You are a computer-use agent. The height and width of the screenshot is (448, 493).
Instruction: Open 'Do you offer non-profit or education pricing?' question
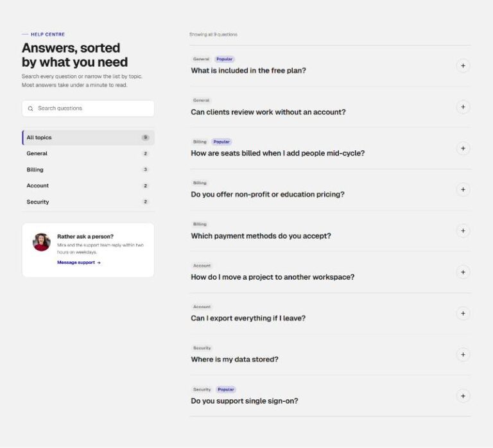pyautogui.click(x=268, y=194)
